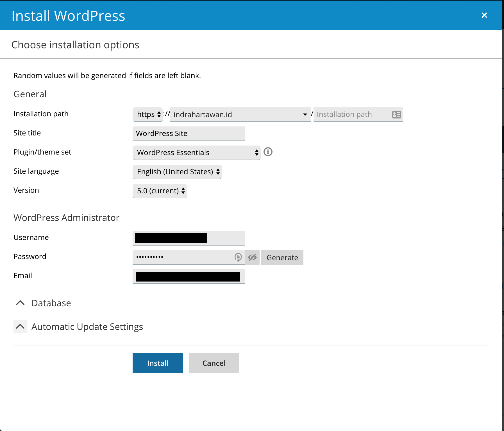Close the Install WordPress dialog
The image size is (504, 431).
pos(484,15)
